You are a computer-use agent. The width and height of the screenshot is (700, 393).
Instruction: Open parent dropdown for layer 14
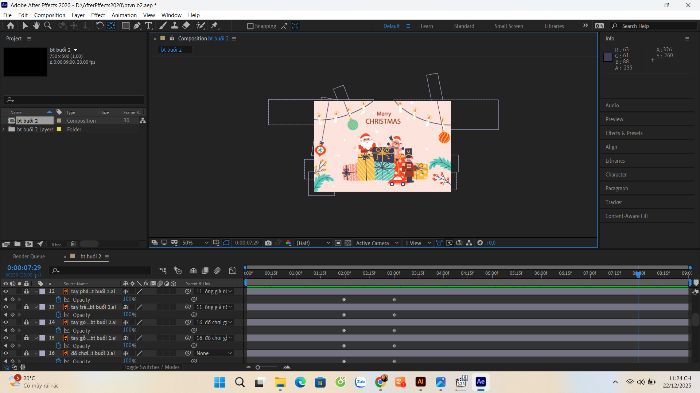tap(215, 322)
